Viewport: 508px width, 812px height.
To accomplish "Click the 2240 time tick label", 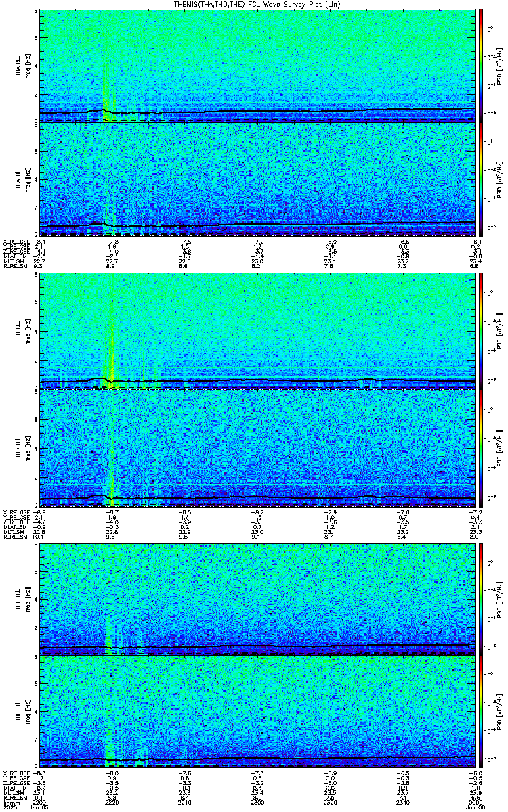I will [185, 802].
